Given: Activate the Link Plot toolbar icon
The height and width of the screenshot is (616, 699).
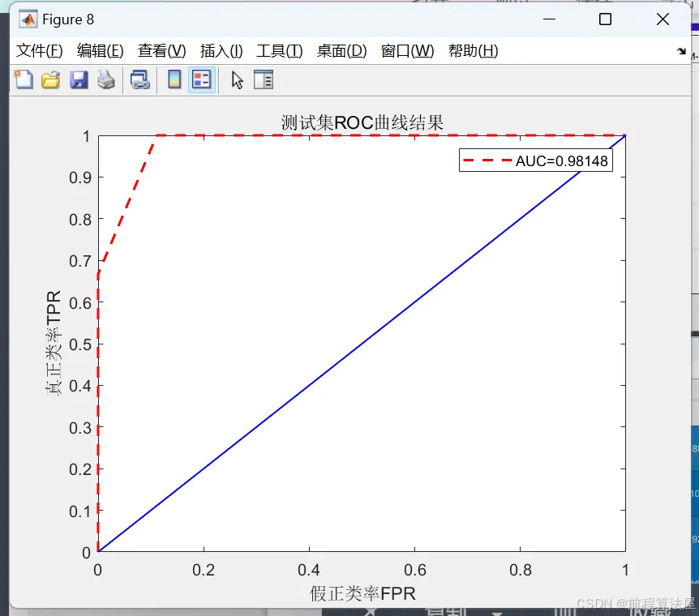Looking at the screenshot, I should pos(139,79).
